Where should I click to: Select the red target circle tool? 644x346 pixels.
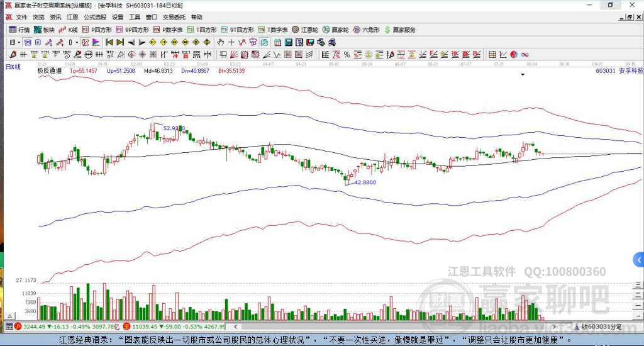pyautogui.click(x=131, y=55)
